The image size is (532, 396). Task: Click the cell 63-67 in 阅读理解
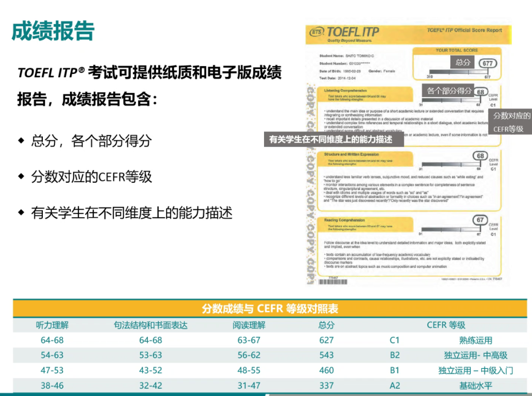click(x=249, y=340)
